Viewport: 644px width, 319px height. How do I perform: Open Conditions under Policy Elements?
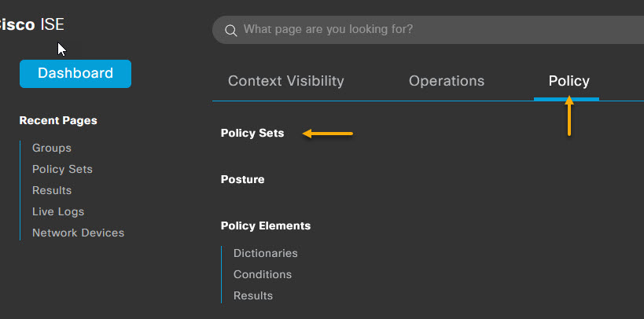263,274
